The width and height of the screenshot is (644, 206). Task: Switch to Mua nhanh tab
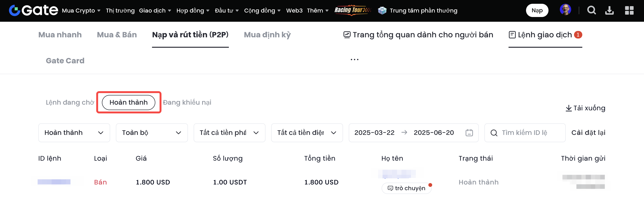point(60,35)
